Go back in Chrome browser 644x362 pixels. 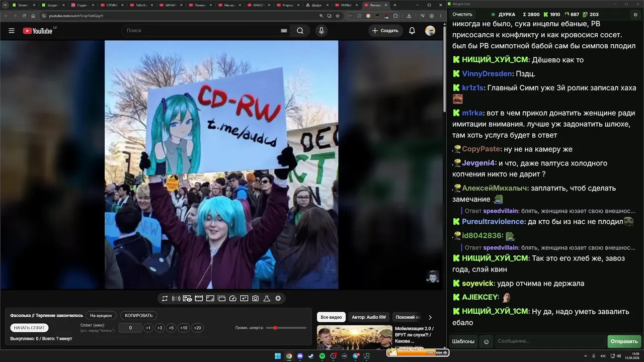[6, 16]
